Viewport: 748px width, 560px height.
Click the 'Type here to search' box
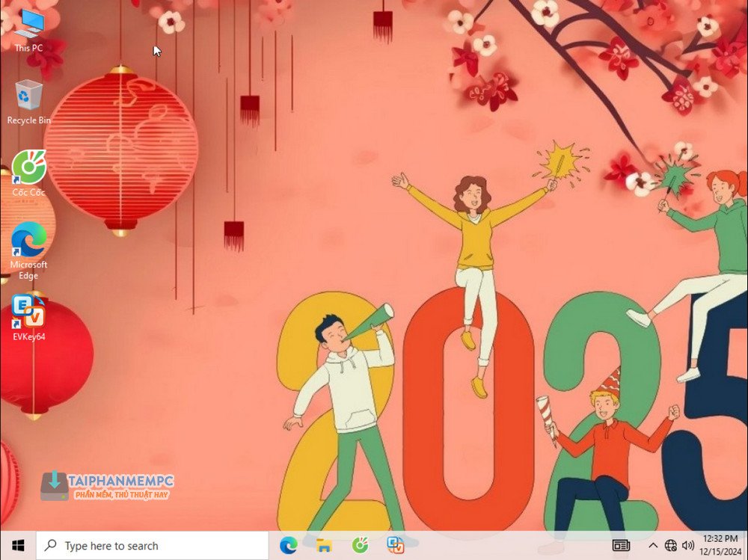[153, 546]
